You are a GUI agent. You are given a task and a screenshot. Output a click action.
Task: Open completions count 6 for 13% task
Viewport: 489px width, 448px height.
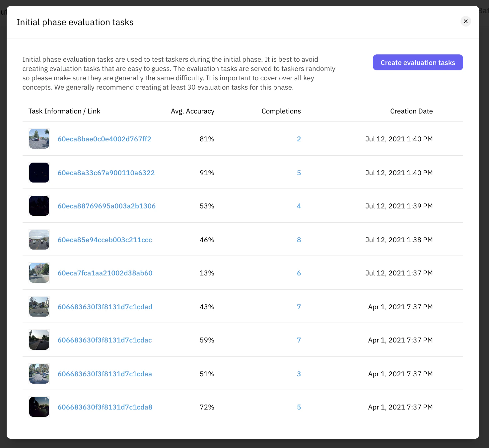[x=299, y=273]
